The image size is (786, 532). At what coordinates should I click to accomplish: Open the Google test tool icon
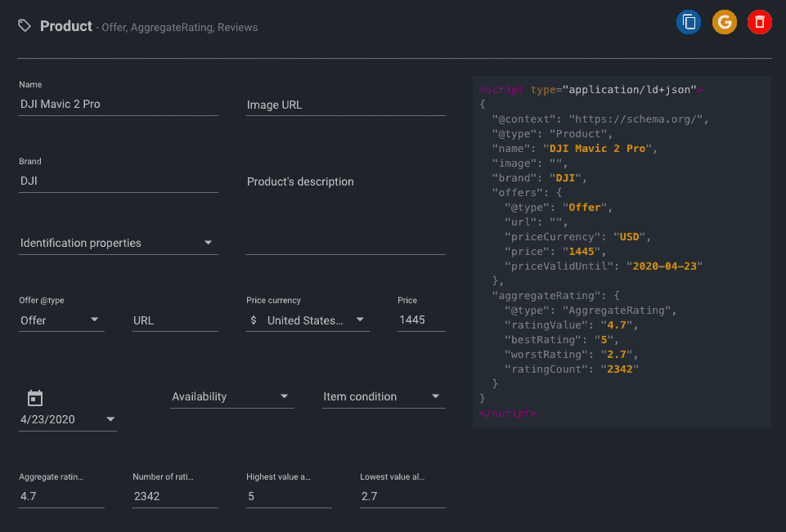725,22
